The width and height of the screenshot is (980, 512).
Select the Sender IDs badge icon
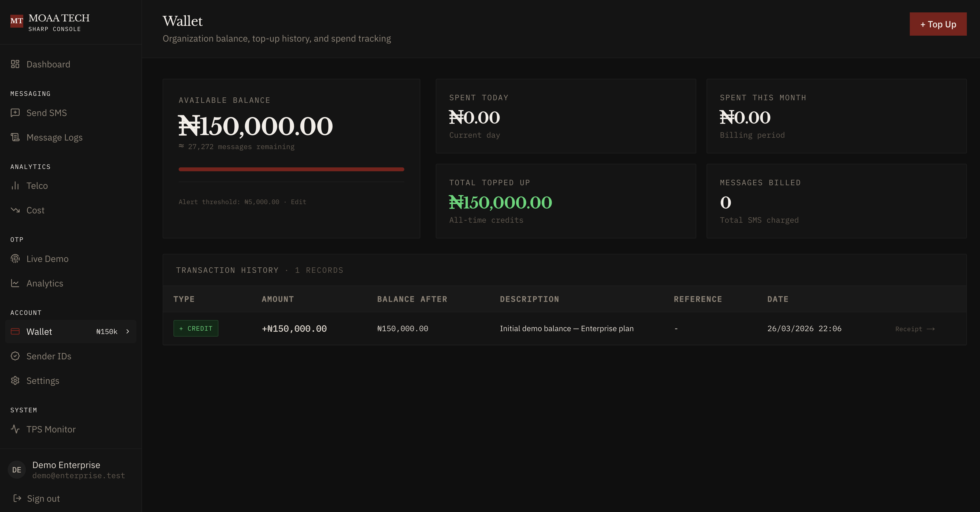point(15,356)
